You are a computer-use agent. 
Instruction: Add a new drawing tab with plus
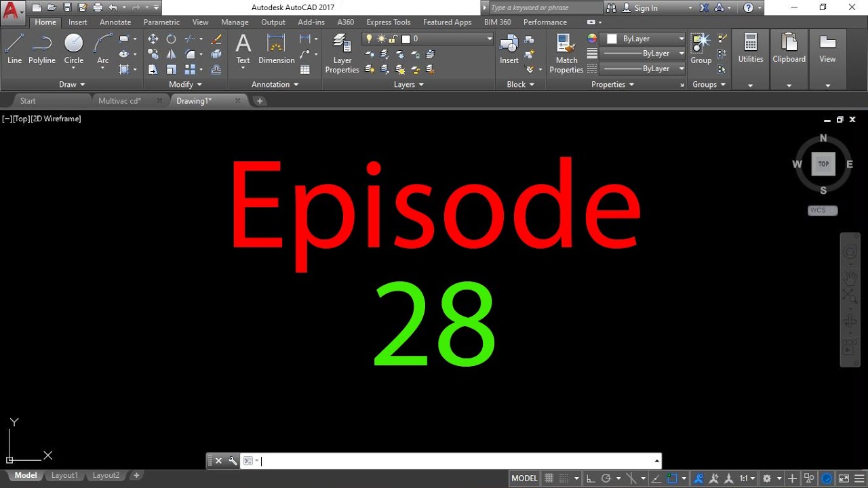[x=259, y=101]
